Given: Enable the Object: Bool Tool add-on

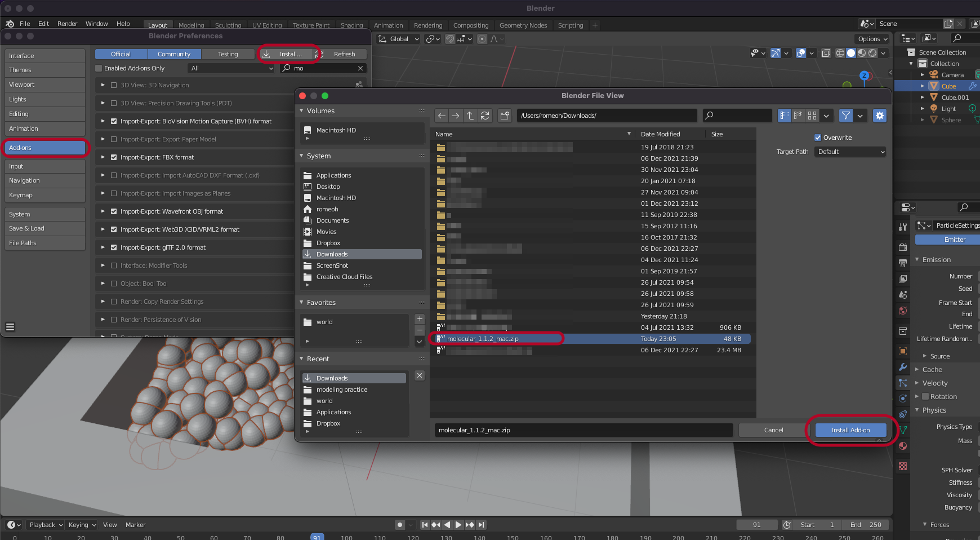Looking at the screenshot, I should [x=114, y=284].
